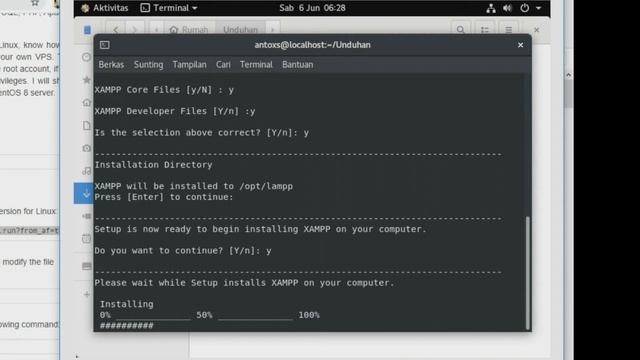Open the Sunting menu
Screen dimensions: 640x360
coord(149,64)
